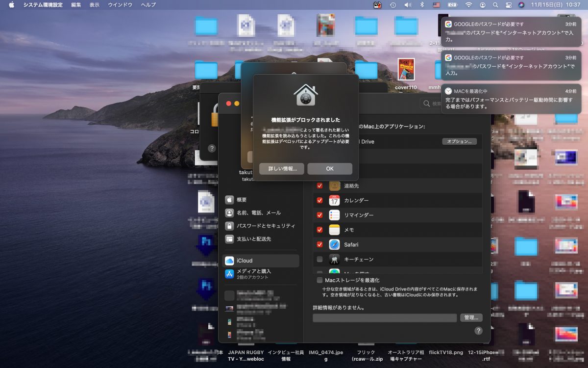
Task: Click the Calendar icon beside カレンダー
Action: coord(335,201)
